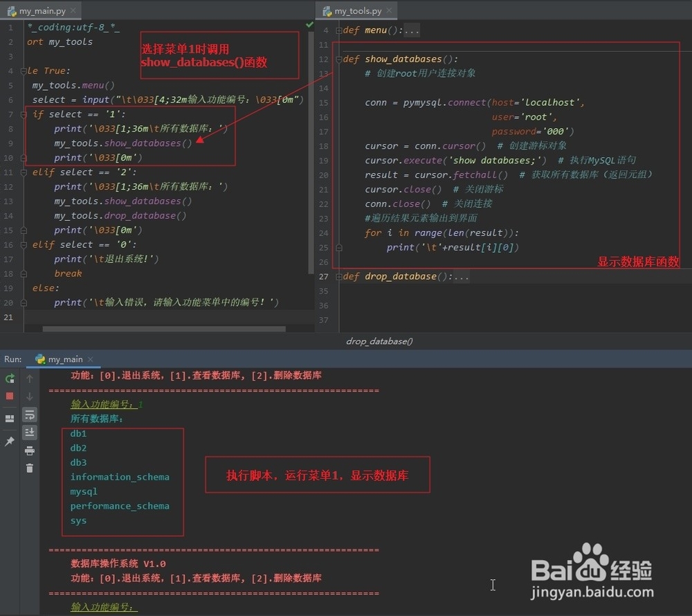
Task: Expand the folded drop_database() function
Action: [x=338, y=277]
